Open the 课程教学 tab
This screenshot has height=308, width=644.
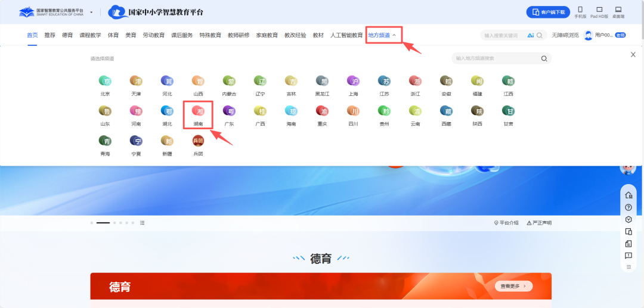(91, 35)
